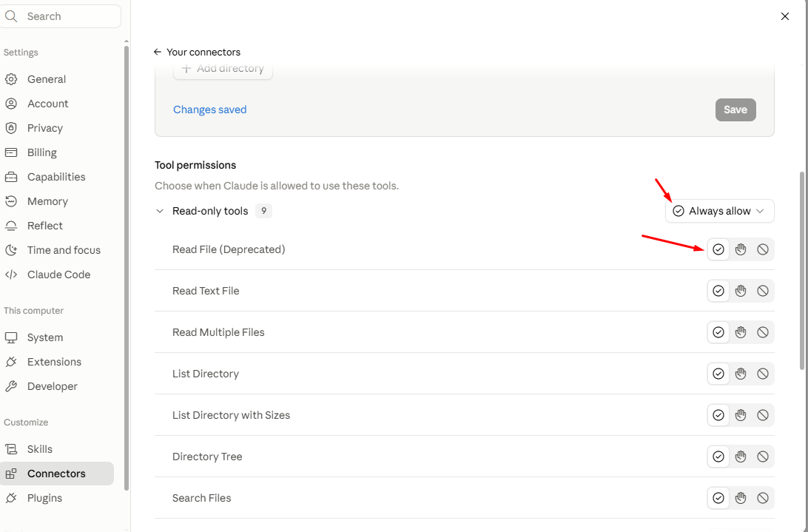The width and height of the screenshot is (808, 532).
Task: Open Claude Code settings
Action: [57, 275]
